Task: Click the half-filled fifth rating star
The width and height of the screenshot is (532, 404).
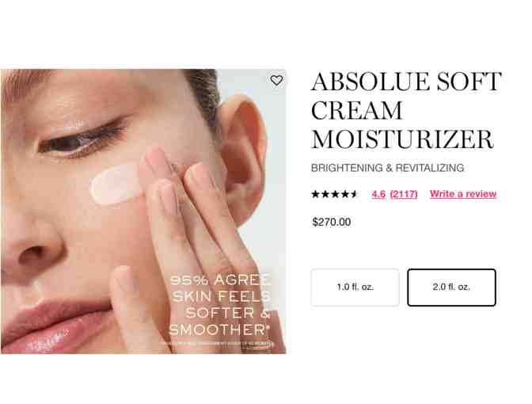Action: pos(354,194)
